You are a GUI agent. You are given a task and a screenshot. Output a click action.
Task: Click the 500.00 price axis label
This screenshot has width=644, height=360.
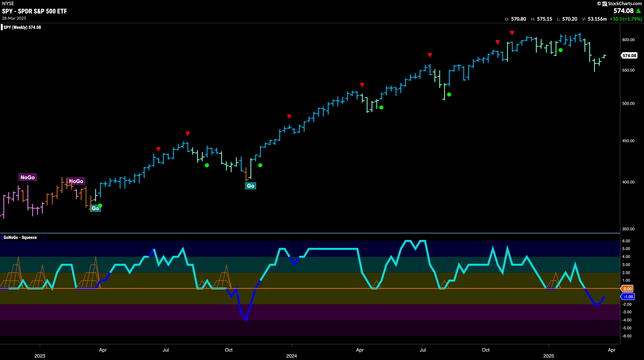(x=628, y=103)
